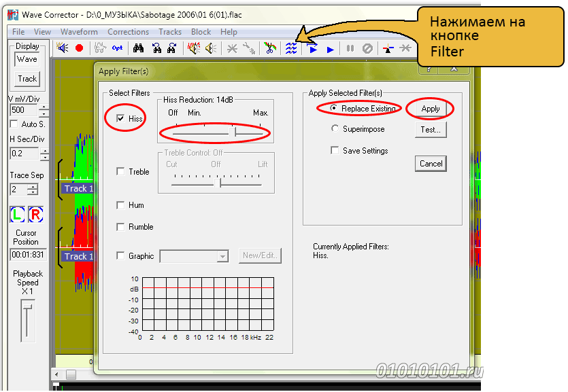Click the red Record button in toolbar
The image size is (568, 392).
[x=80, y=48]
